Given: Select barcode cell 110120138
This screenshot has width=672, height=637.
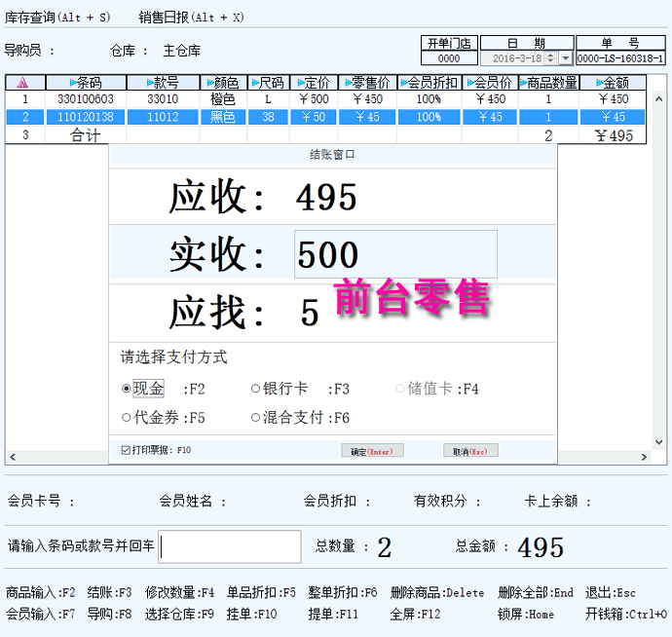Looking at the screenshot, I should [x=86, y=117].
